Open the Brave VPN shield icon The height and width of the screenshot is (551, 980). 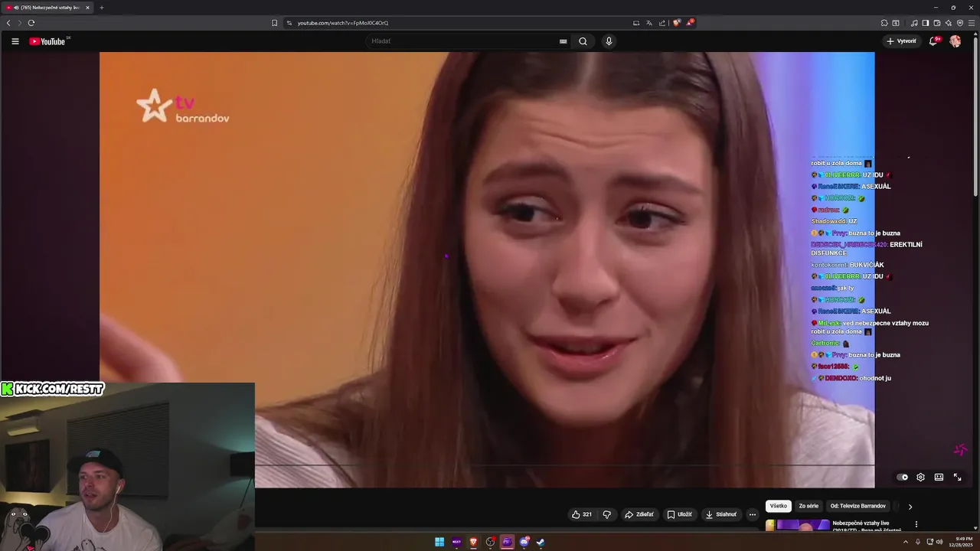(x=960, y=23)
